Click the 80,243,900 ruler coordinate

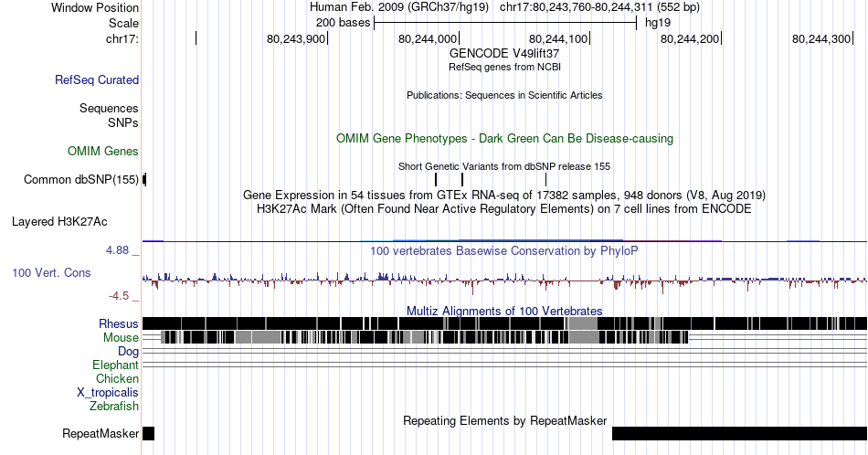[296, 38]
